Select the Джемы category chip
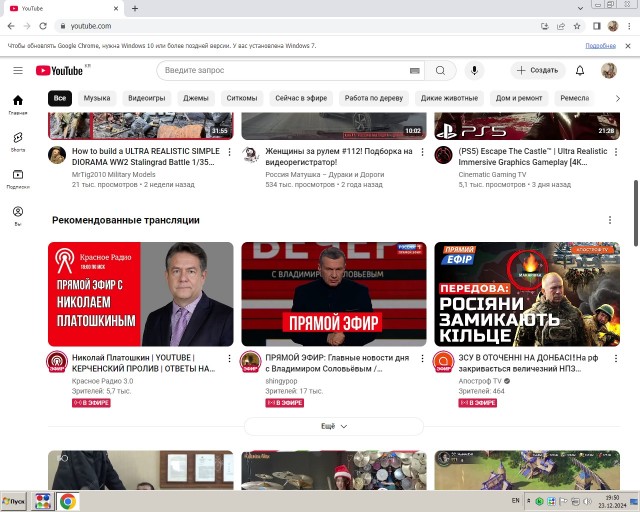 (196, 98)
